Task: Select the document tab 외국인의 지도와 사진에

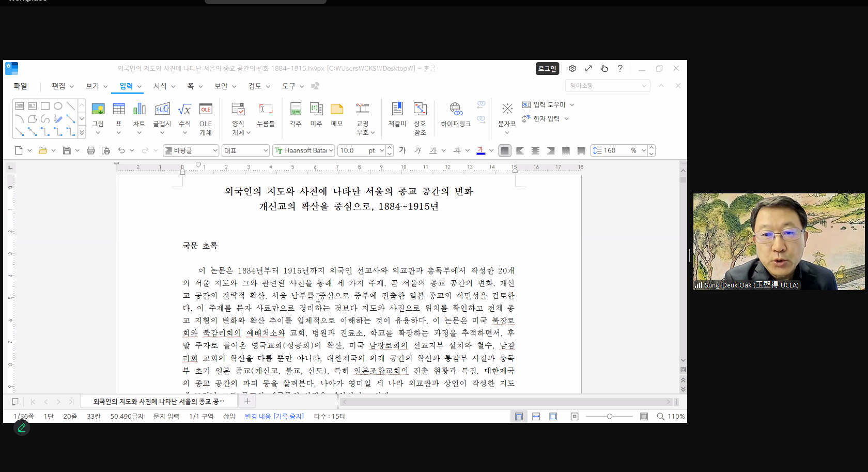Action: tap(159, 401)
